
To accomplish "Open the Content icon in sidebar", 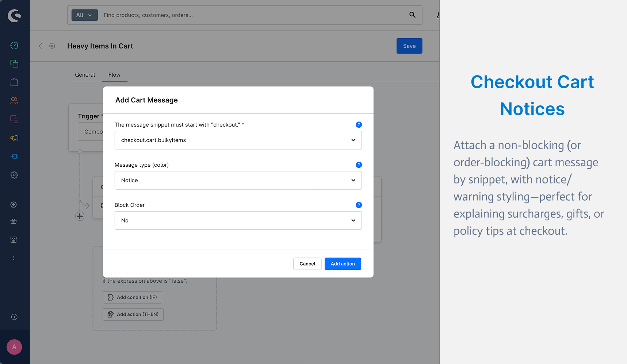I will [x=14, y=119].
